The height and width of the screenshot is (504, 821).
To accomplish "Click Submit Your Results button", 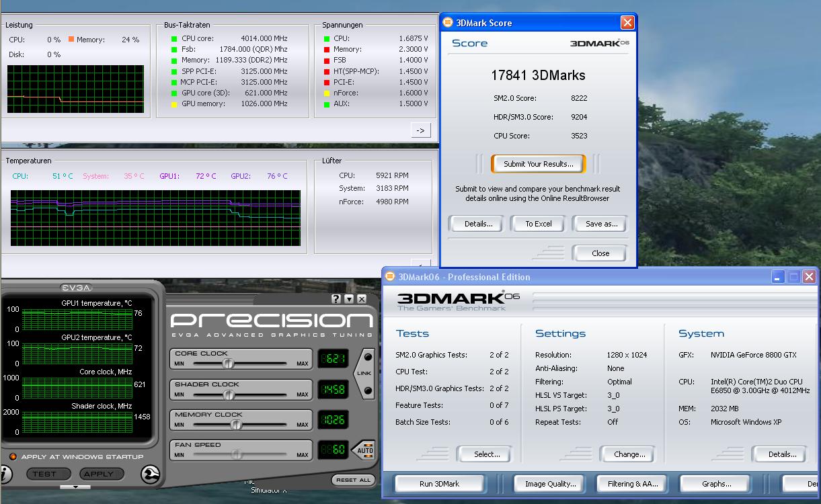I will [x=538, y=164].
